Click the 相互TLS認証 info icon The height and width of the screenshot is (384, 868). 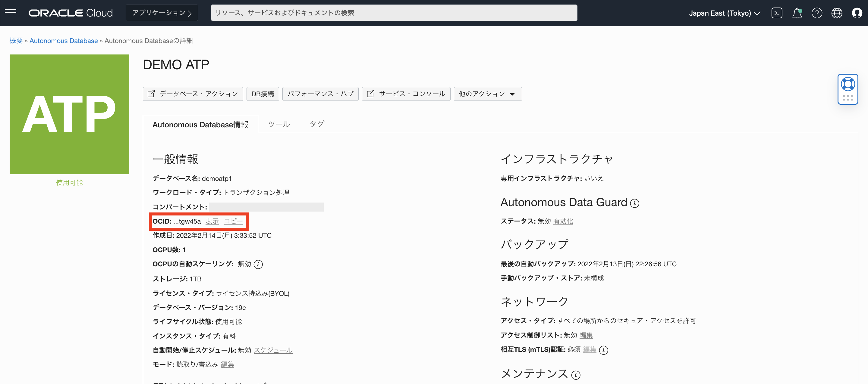click(604, 350)
